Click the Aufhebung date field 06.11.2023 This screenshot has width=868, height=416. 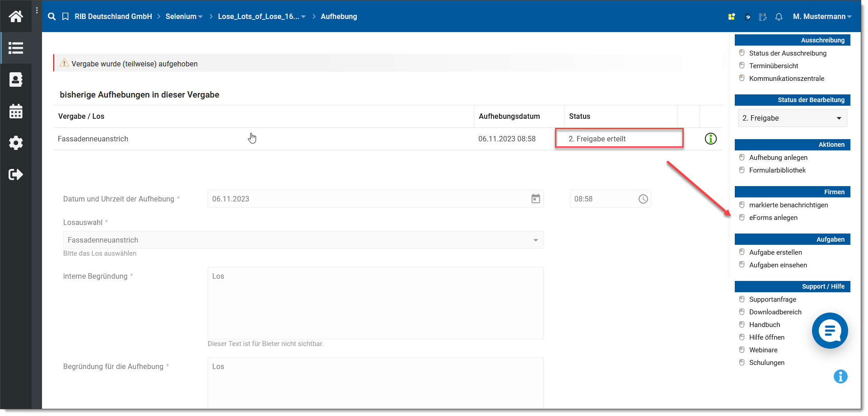375,199
